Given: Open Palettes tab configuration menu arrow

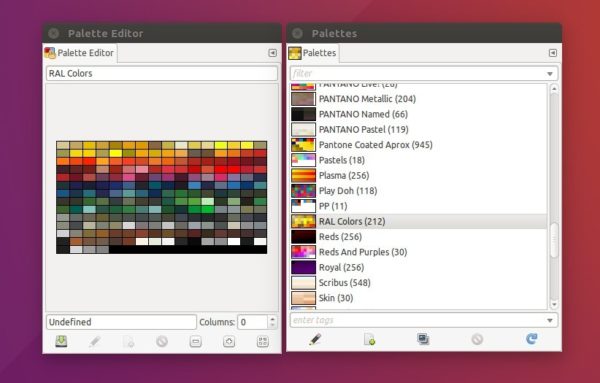Looking at the screenshot, I should click(553, 53).
